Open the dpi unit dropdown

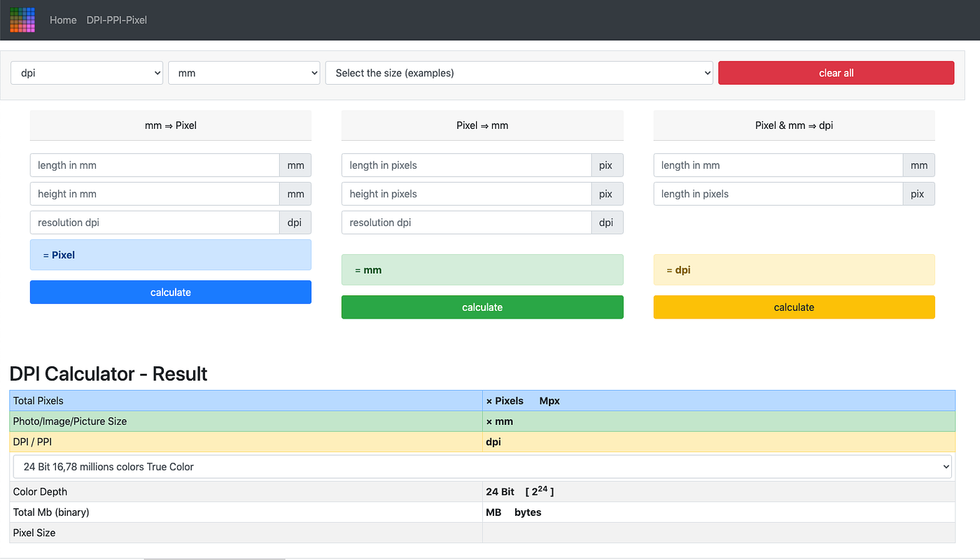[x=87, y=73]
